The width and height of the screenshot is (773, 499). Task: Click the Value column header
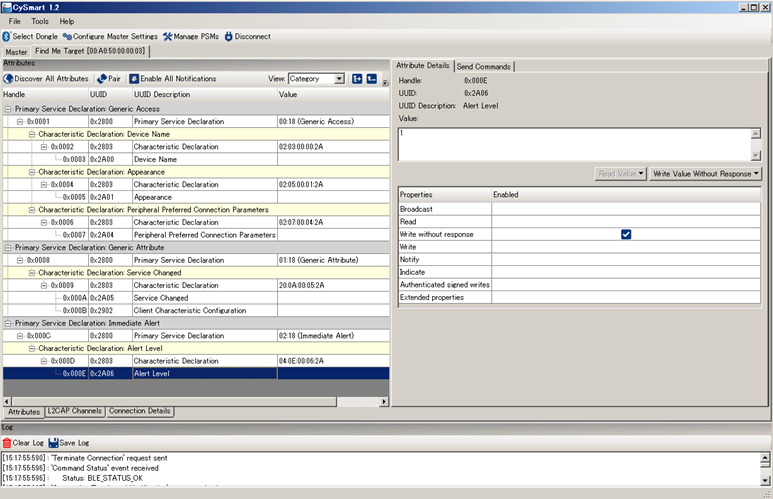click(x=333, y=94)
